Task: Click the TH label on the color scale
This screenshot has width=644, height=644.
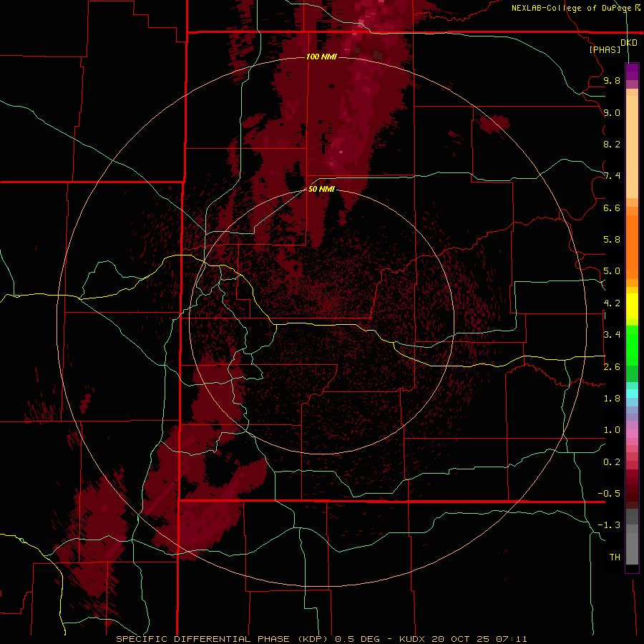Action: click(x=615, y=557)
